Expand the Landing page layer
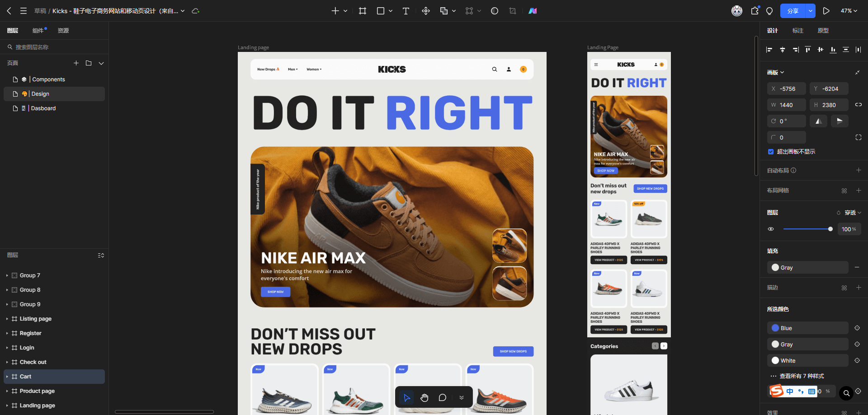Viewport: 868px width, 415px height. tap(7, 406)
